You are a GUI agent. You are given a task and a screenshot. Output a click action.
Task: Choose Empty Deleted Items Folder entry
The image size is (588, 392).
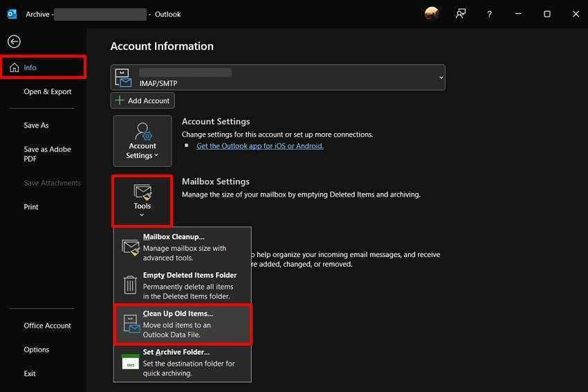click(x=183, y=285)
